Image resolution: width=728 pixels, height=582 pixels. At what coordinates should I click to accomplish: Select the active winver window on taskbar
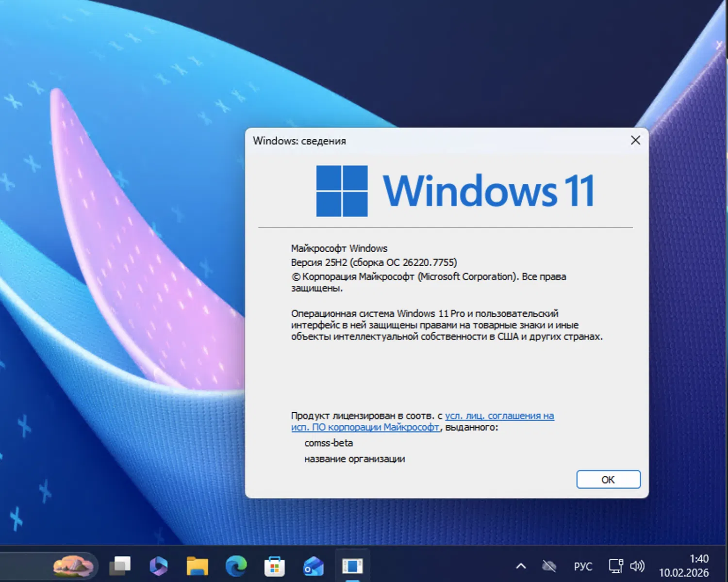(x=353, y=566)
